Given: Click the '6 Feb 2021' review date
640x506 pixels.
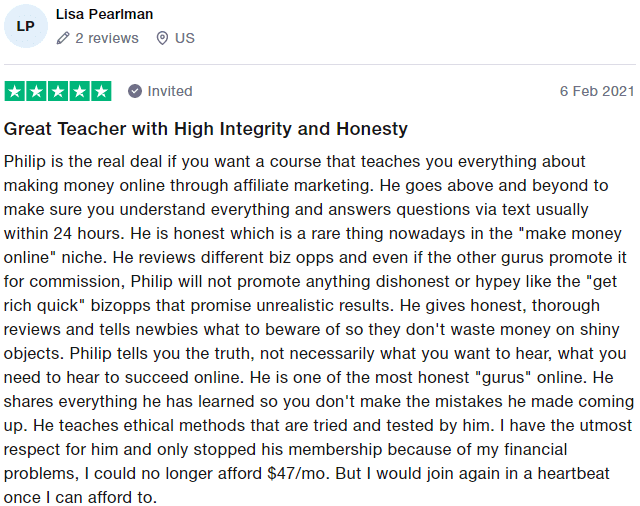Looking at the screenshot, I should pos(597,91).
